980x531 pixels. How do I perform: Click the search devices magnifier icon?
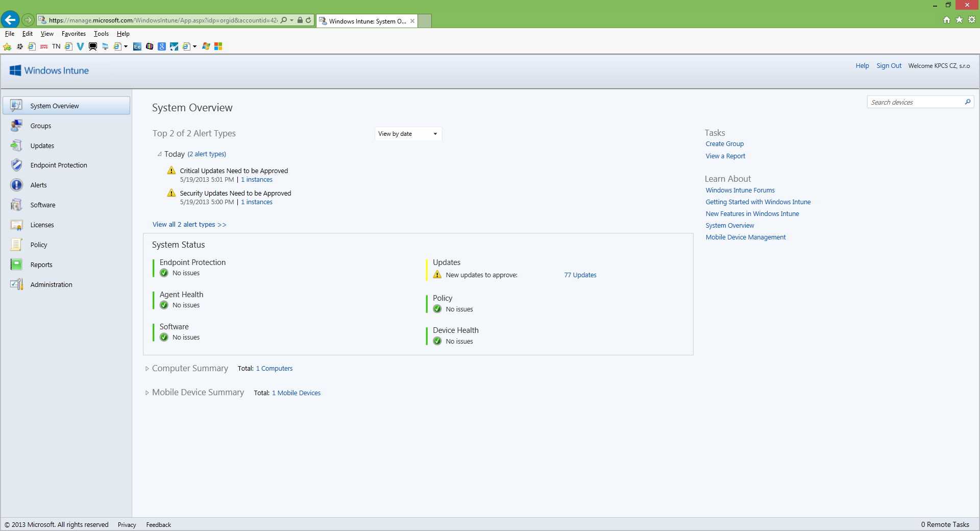coord(967,102)
